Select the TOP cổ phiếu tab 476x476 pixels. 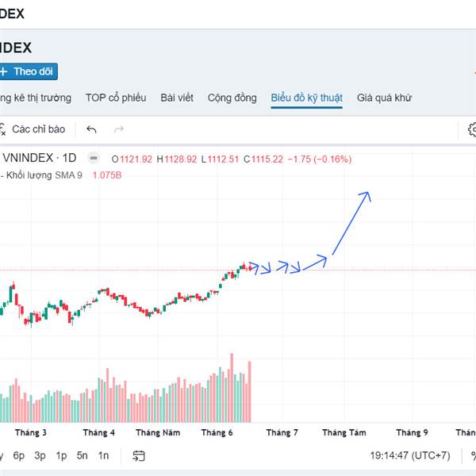click(x=116, y=98)
